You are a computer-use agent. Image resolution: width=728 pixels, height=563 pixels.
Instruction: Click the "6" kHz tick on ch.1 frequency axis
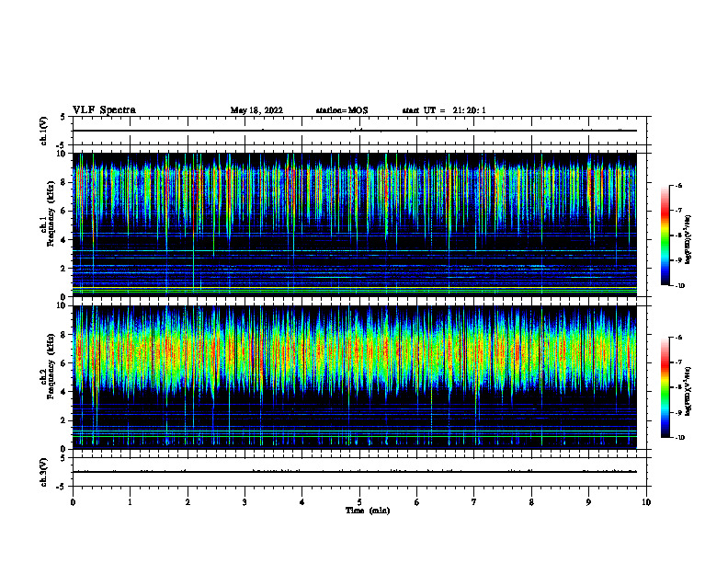coord(64,212)
